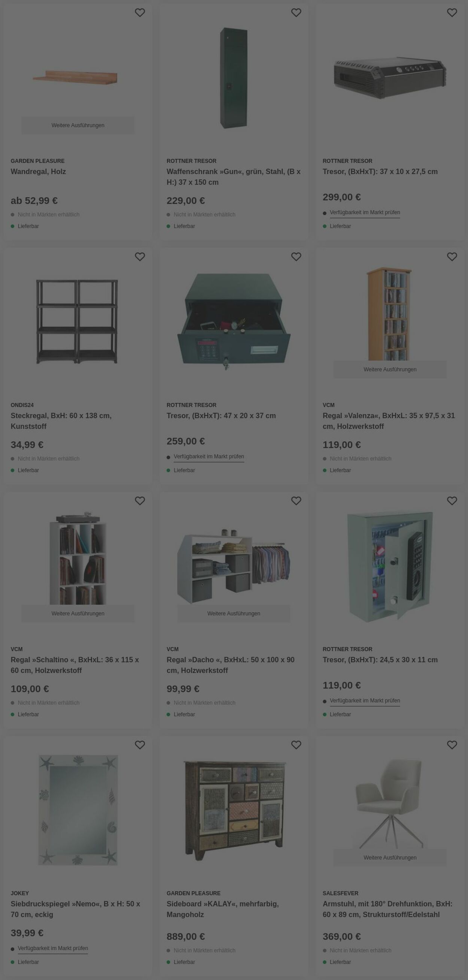Viewport: 468px width, 980px height.
Task: Click the heart icon on the Regal »Dacho«
Action: (x=296, y=501)
